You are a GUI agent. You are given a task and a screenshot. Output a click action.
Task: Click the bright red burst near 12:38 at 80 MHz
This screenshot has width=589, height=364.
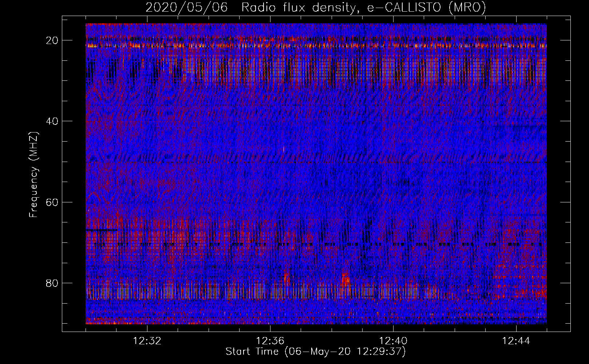point(345,278)
